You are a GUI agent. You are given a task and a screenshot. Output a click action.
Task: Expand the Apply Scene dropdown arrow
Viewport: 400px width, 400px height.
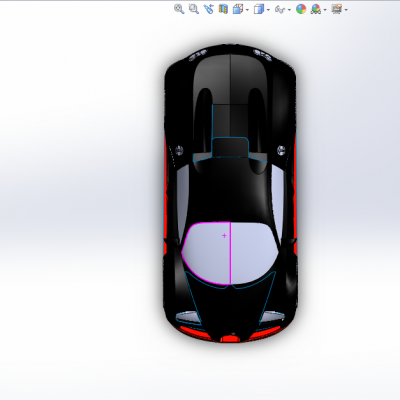[325, 10]
